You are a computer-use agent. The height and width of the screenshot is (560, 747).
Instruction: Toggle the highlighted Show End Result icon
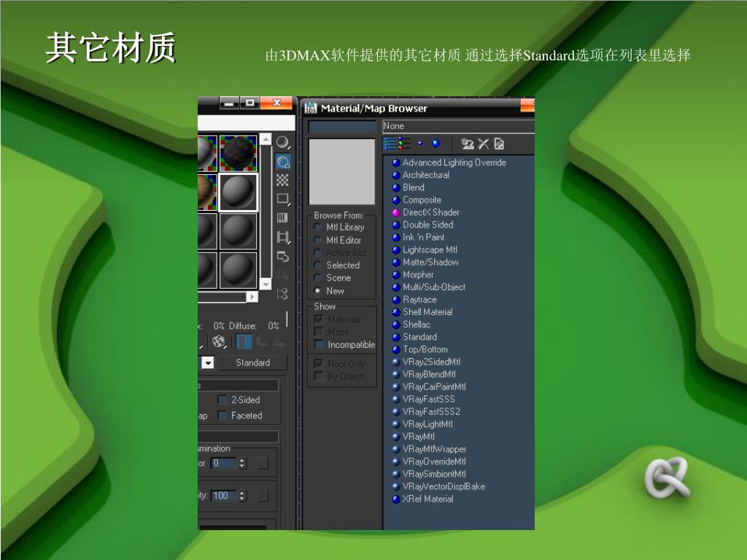244,341
